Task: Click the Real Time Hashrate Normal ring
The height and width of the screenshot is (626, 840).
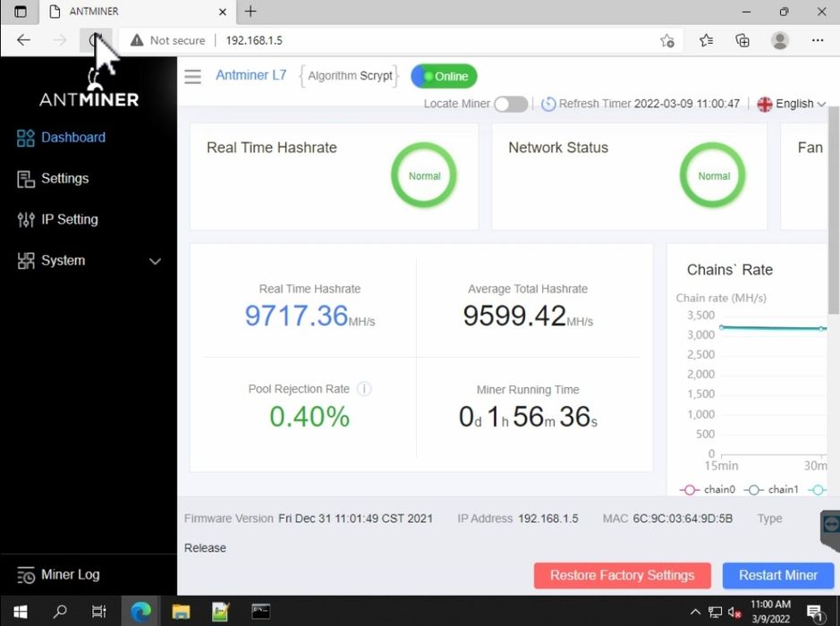Action: tap(424, 175)
